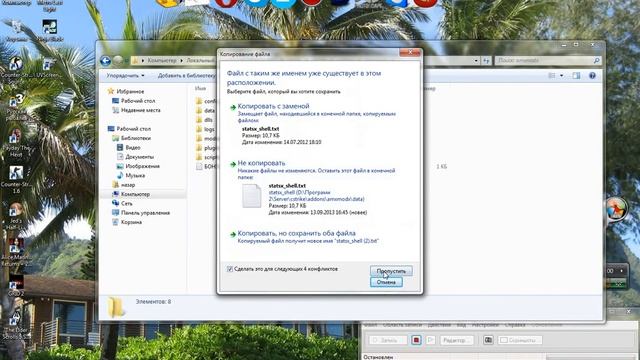Image resolution: width=640 pixels, height=360 pixels.
Task: Click the "Отмена" button in copy dialog
Action: click(386, 282)
